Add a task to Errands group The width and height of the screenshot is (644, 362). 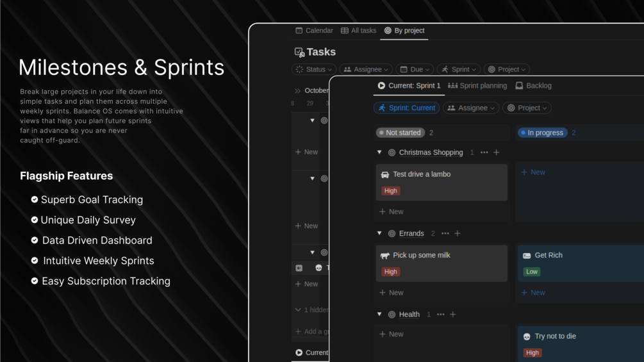pyautogui.click(x=458, y=233)
